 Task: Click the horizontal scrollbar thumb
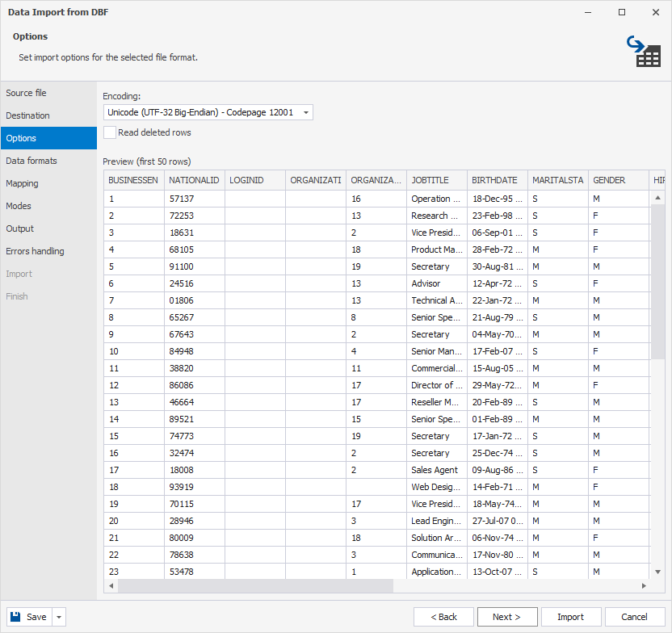(x=255, y=586)
